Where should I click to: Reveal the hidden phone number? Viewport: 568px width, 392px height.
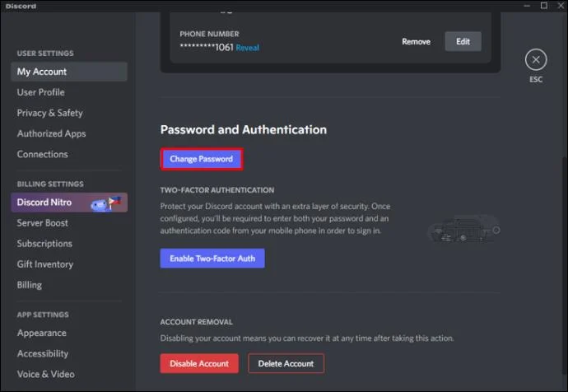coord(248,48)
